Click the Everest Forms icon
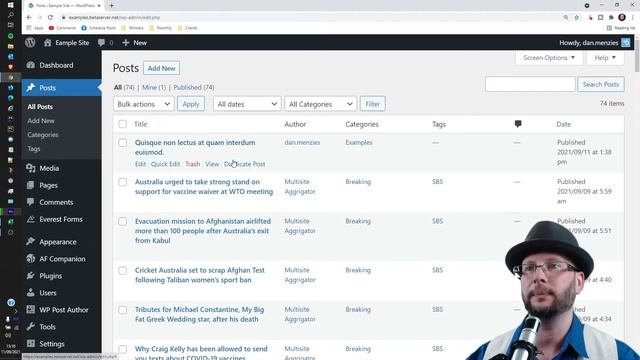 [31, 219]
